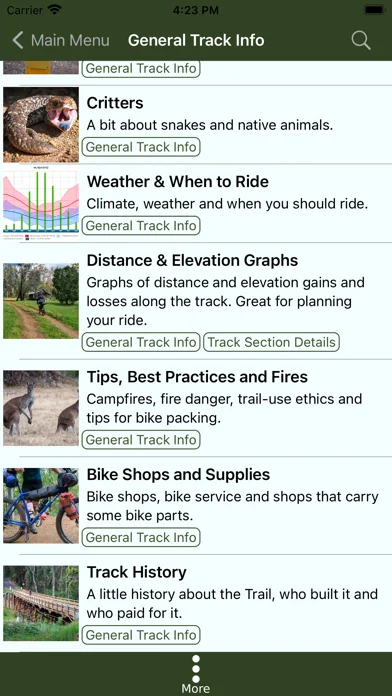This screenshot has width=392, height=696.
Task: Open Tips, Best Practices and Fires entry
Action: [197, 377]
